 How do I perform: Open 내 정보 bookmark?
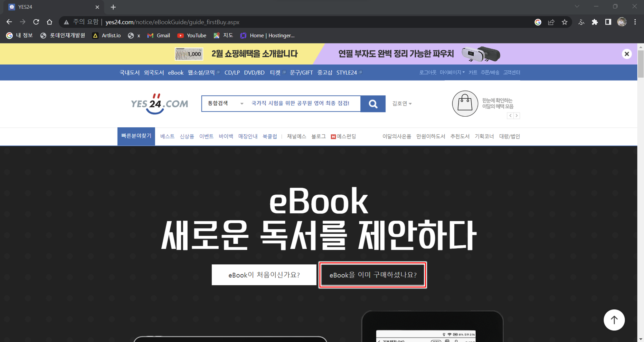click(x=20, y=35)
